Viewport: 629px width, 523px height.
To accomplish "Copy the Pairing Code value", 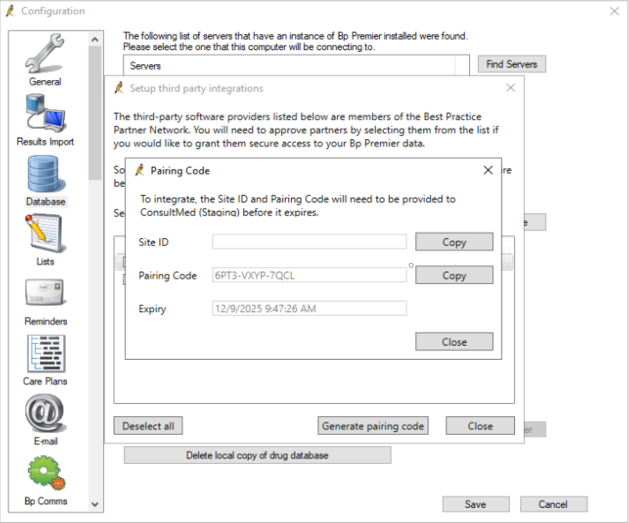I will coord(454,275).
